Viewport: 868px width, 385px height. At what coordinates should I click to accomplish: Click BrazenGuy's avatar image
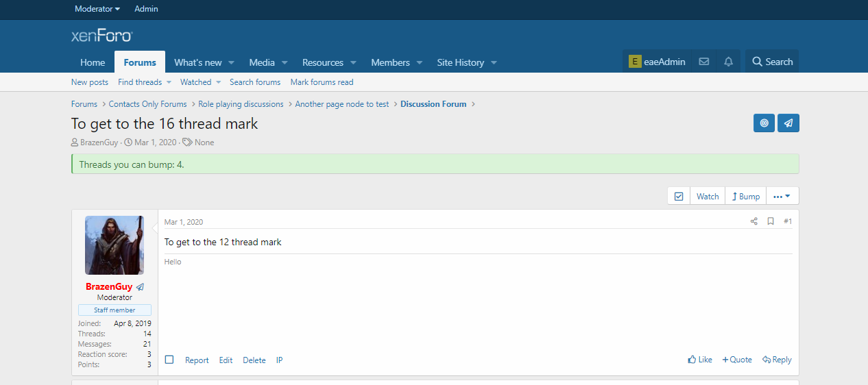click(x=114, y=245)
